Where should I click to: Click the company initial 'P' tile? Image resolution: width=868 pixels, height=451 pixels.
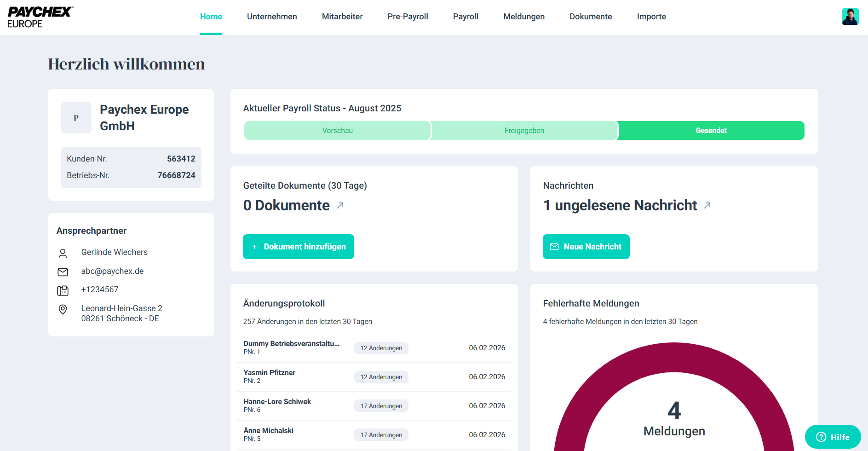tap(76, 118)
